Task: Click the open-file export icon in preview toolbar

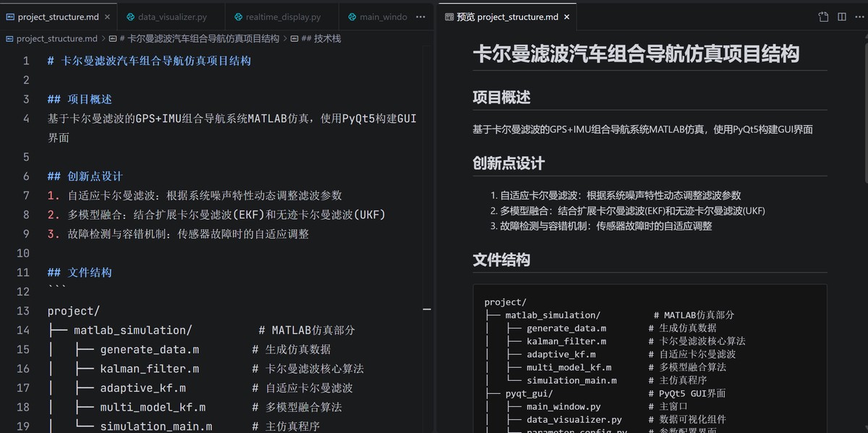Action: [823, 15]
